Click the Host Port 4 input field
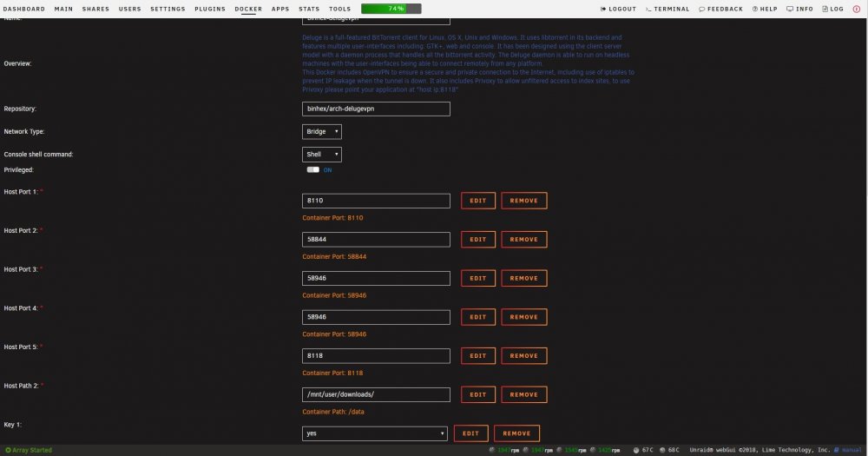Image resolution: width=868 pixels, height=456 pixels. pos(376,317)
